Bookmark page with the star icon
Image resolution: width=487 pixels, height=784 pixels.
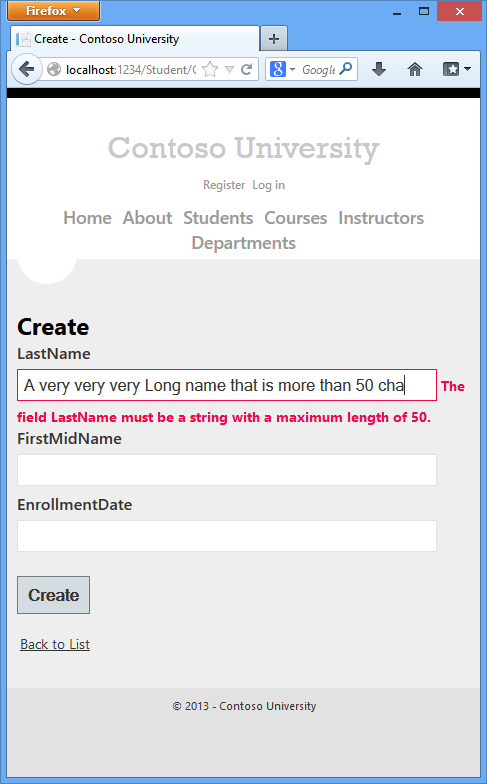click(210, 70)
